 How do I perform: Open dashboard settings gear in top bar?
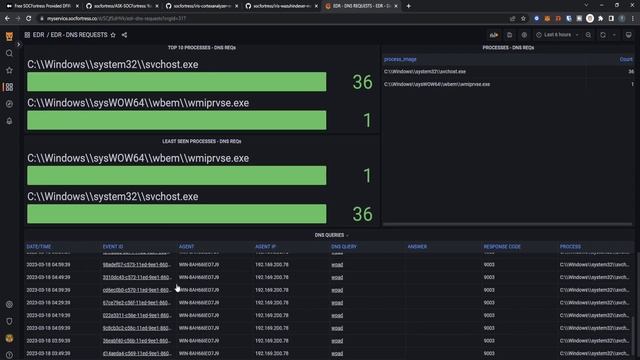pyautogui.click(x=524, y=35)
